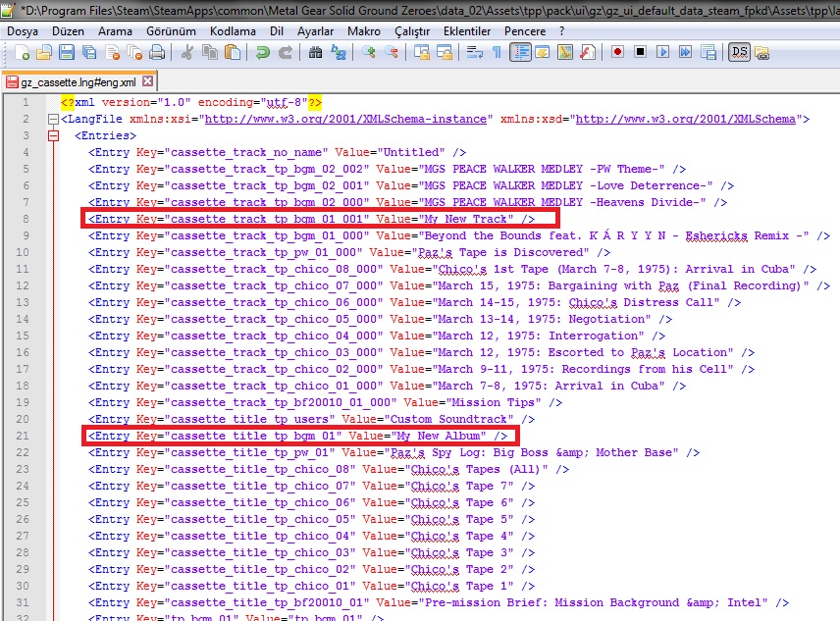Open the Dosya menu
840x621 pixels.
23,31
